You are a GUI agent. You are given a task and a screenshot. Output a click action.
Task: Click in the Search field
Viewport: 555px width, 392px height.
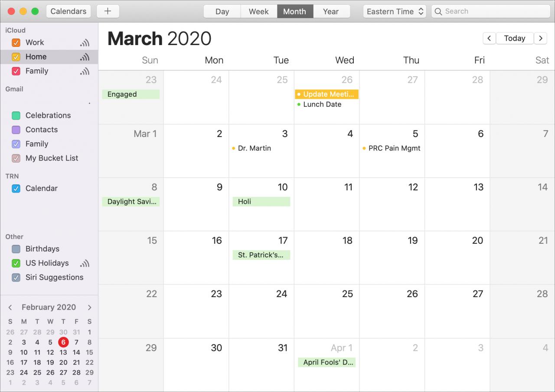[x=490, y=11]
